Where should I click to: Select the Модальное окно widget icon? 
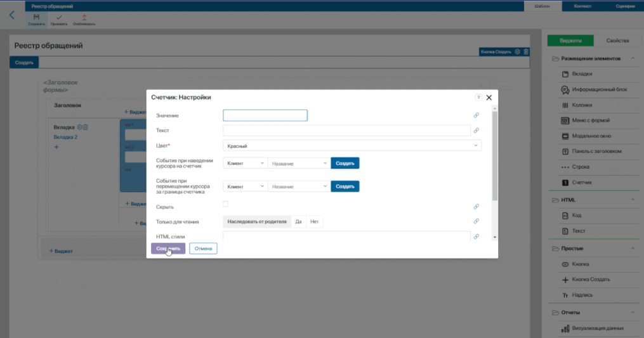point(565,136)
